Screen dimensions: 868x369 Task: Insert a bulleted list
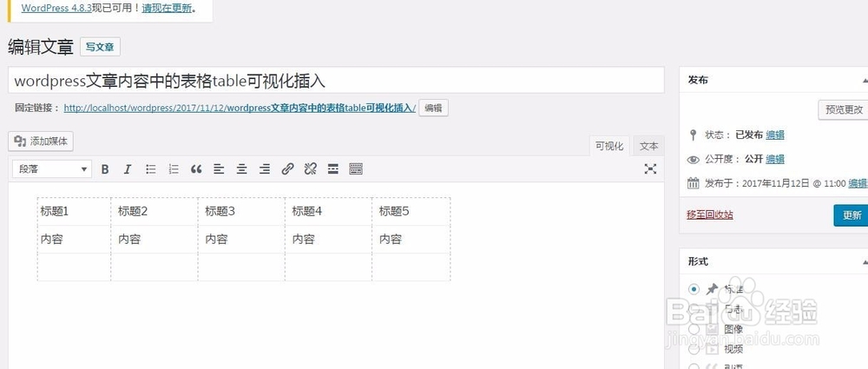(x=150, y=169)
